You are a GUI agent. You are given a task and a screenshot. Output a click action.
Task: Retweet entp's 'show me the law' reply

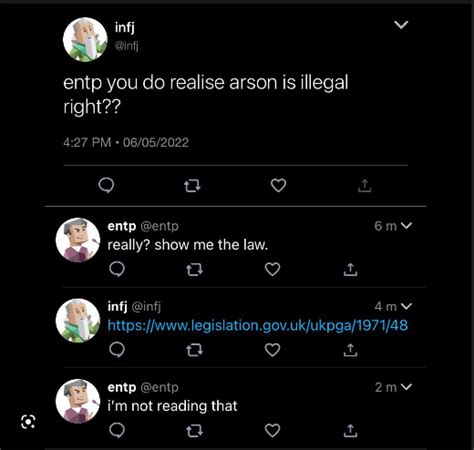click(x=194, y=269)
